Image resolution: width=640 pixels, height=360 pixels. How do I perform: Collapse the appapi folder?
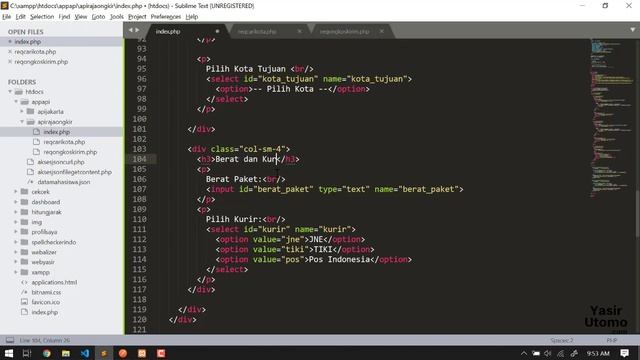click(x=16, y=102)
